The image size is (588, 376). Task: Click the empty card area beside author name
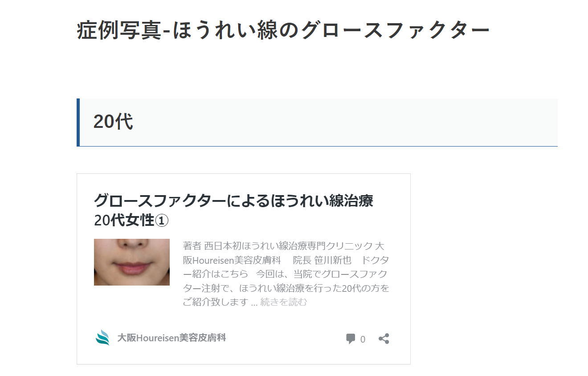tap(285, 339)
